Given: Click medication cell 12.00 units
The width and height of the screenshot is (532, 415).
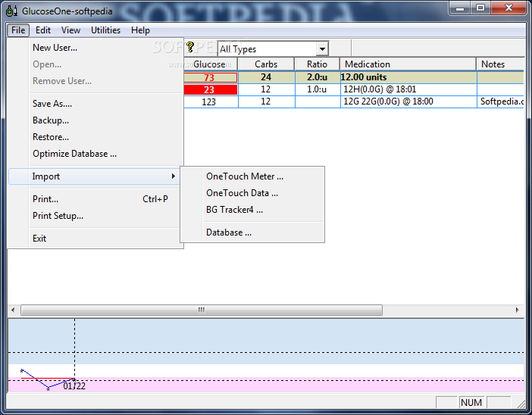Looking at the screenshot, I should pos(408,77).
